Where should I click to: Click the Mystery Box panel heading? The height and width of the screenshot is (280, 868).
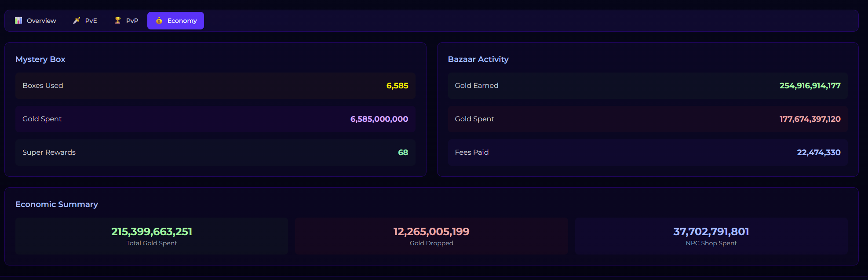(40, 59)
